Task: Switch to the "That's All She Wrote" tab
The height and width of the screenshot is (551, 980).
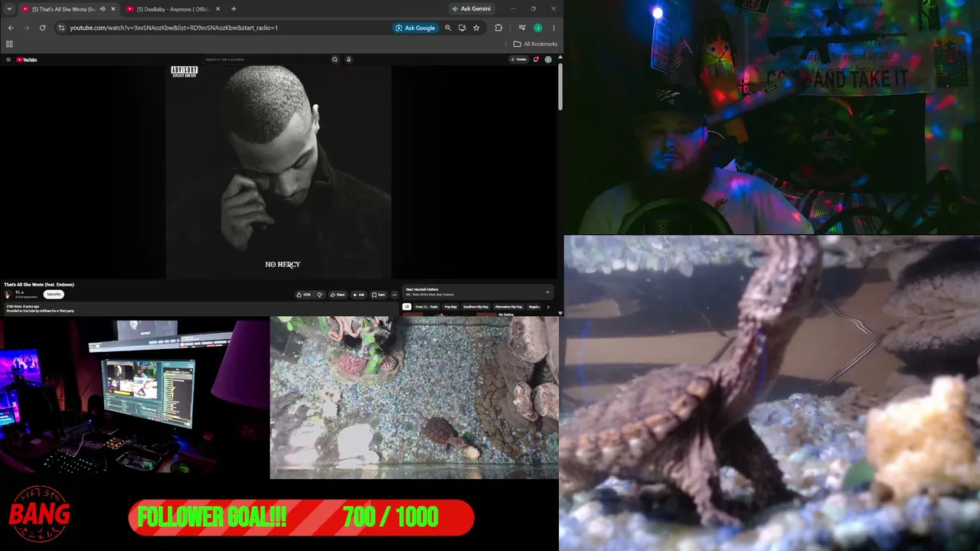Action: [68, 9]
